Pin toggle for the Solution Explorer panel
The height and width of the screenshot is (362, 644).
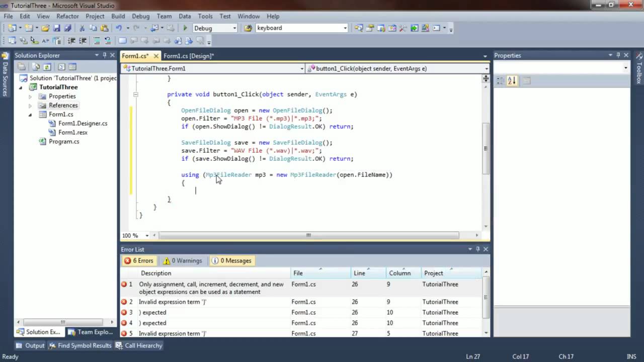click(105, 55)
